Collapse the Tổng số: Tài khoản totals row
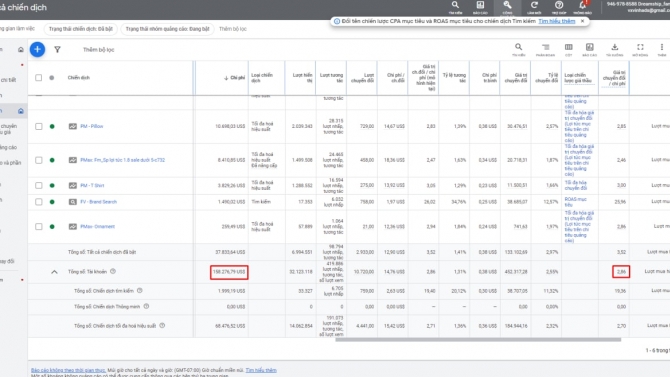The width and height of the screenshot is (670, 377). click(x=54, y=272)
